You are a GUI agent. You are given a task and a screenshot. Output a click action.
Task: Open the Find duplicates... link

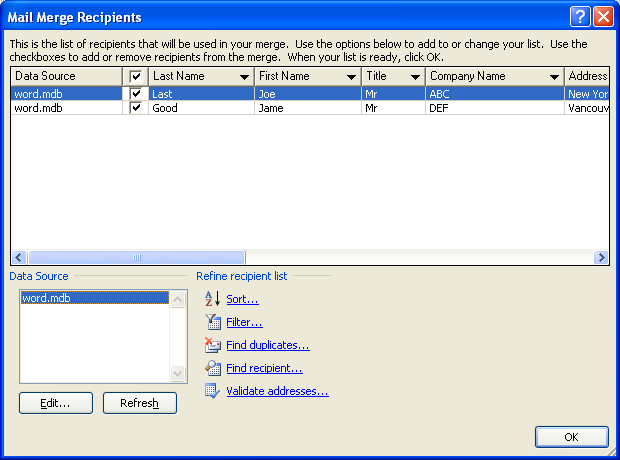tap(268, 345)
